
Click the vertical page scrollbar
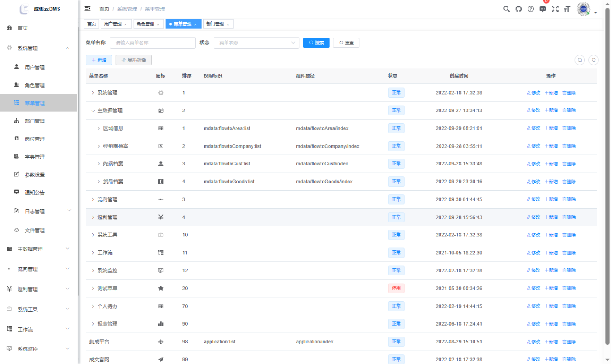click(x=607, y=179)
